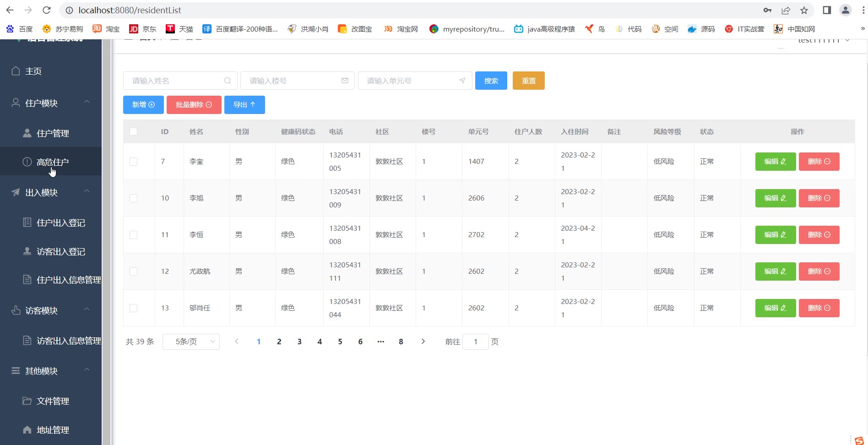Image resolution: width=868 pixels, height=445 pixels.
Task: Click the warning icon next to 高危住户
Action: click(27, 162)
